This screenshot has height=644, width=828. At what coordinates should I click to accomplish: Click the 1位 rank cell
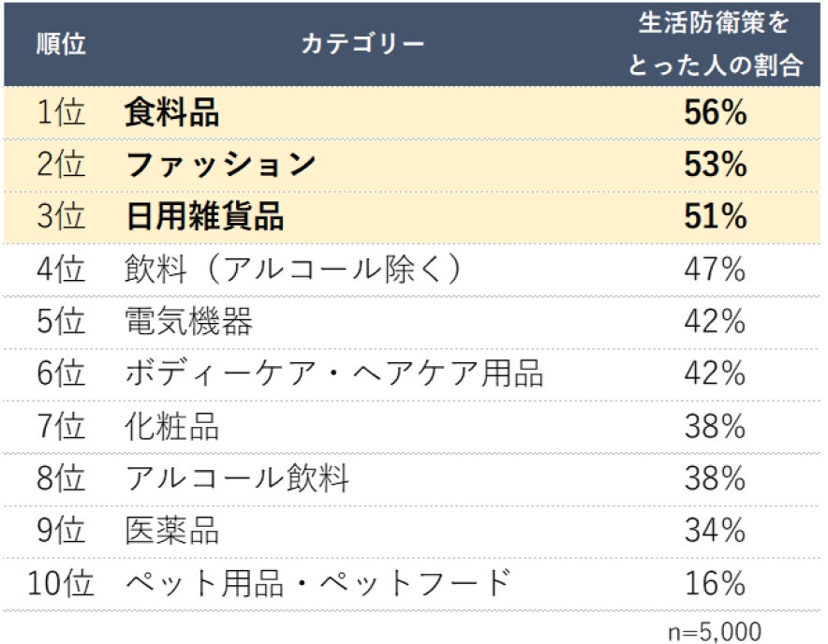[x=62, y=114]
